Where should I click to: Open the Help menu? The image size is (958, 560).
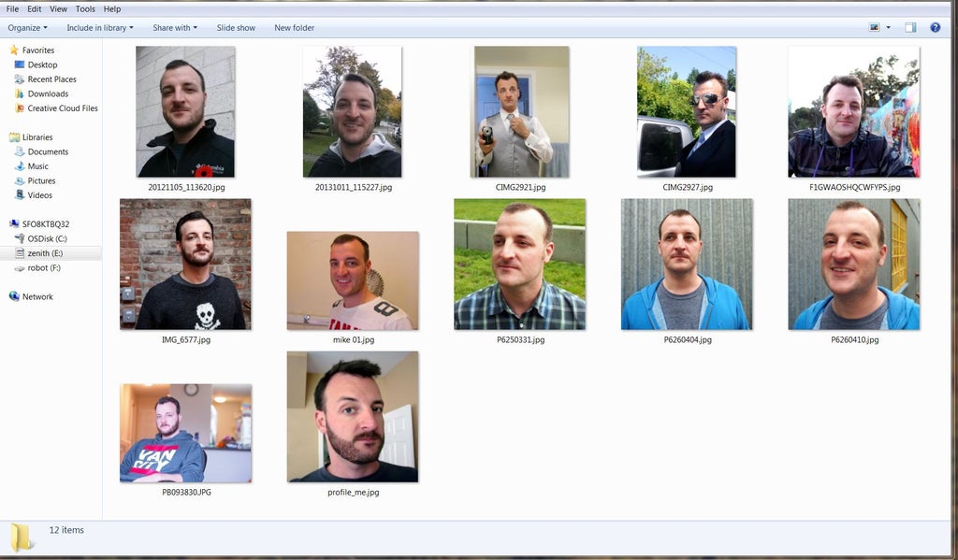pyautogui.click(x=112, y=9)
